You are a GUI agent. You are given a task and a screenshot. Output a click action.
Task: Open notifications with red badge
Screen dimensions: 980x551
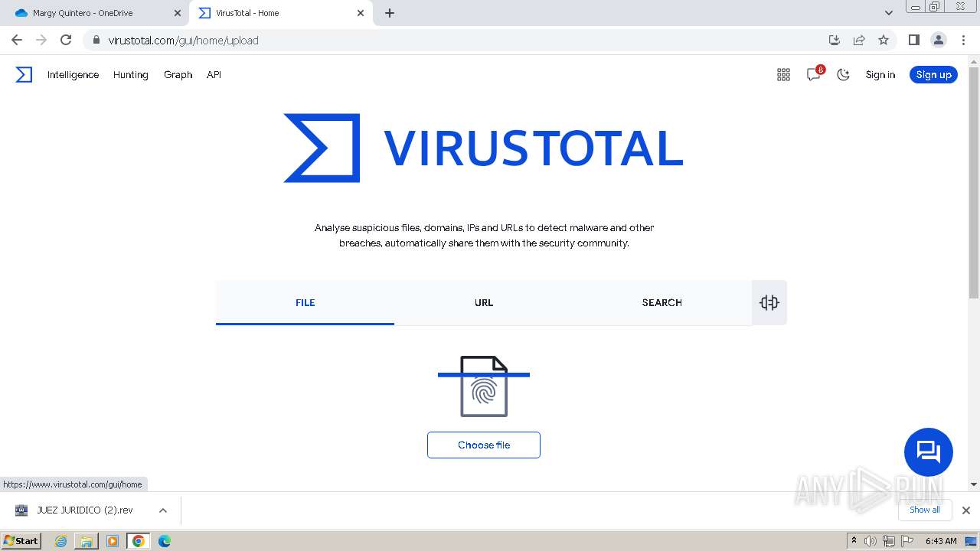click(x=815, y=73)
